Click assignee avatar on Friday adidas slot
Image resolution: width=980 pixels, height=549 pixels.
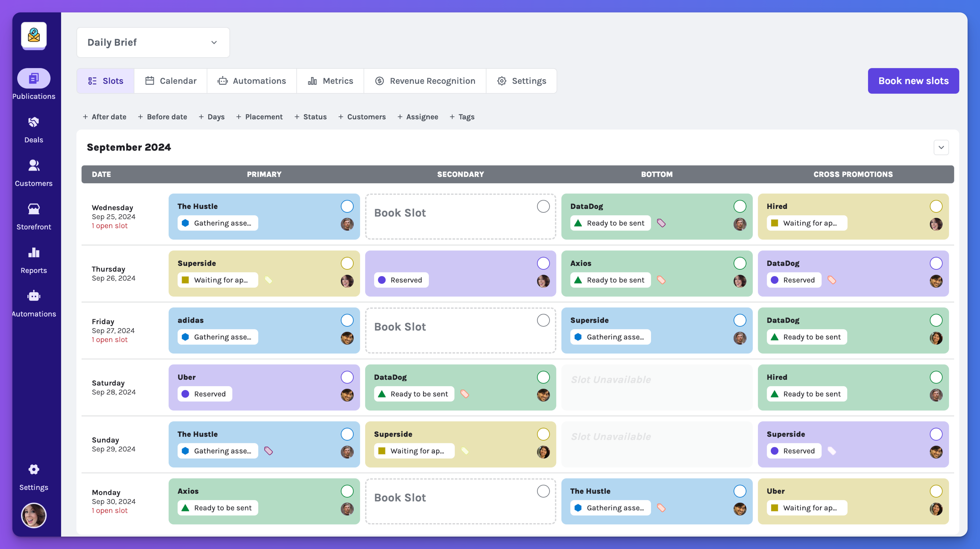click(347, 338)
